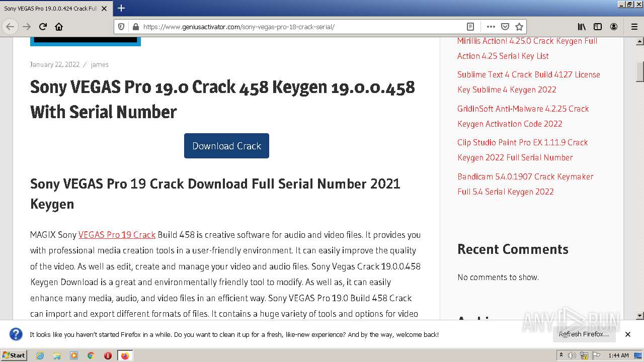Click the blue question mark info icon

click(16, 334)
